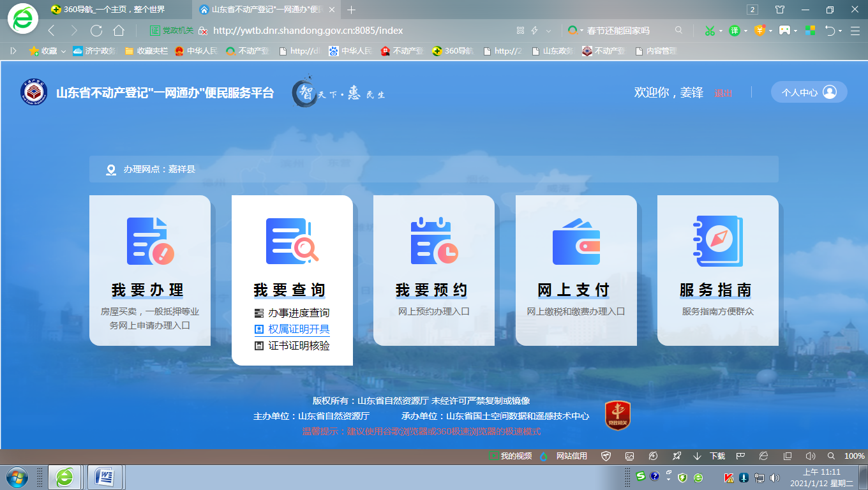Click the URL address bar
The image size is (868, 490).
pos(357,31)
